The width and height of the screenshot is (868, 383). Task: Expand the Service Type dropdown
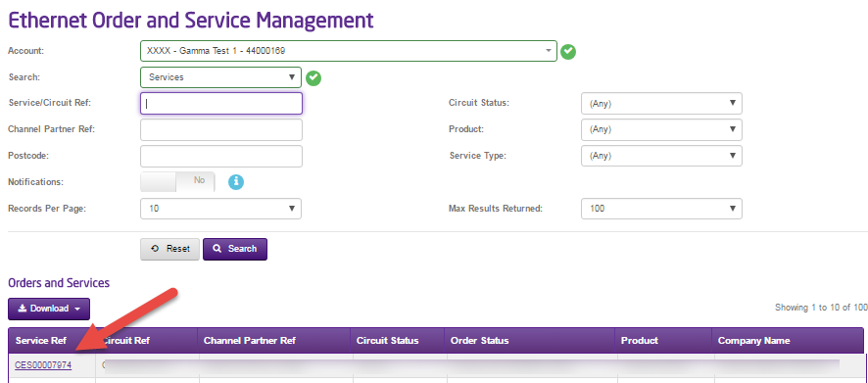(661, 156)
